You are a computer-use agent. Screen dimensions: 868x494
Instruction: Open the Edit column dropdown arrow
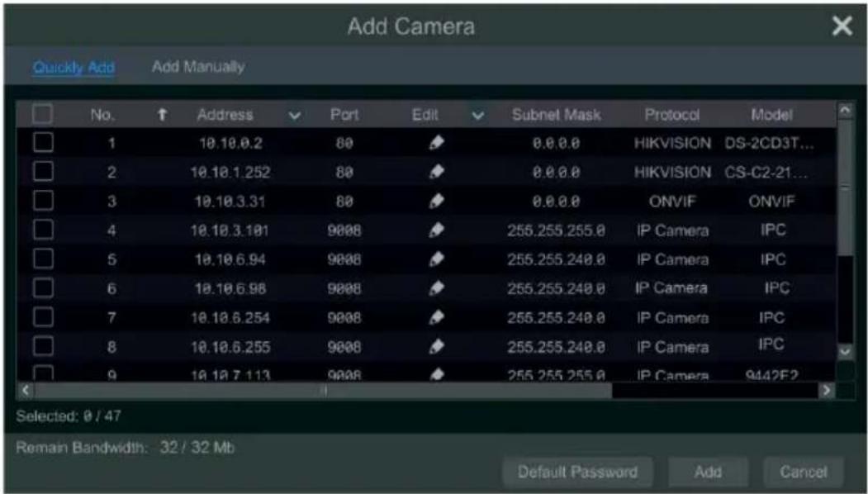[x=478, y=116]
